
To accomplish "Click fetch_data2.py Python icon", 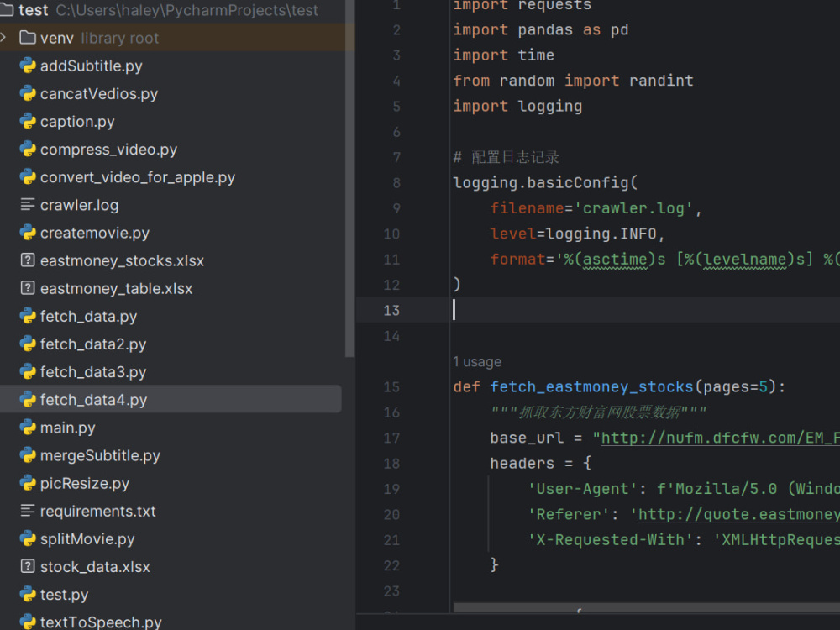I will click(28, 344).
